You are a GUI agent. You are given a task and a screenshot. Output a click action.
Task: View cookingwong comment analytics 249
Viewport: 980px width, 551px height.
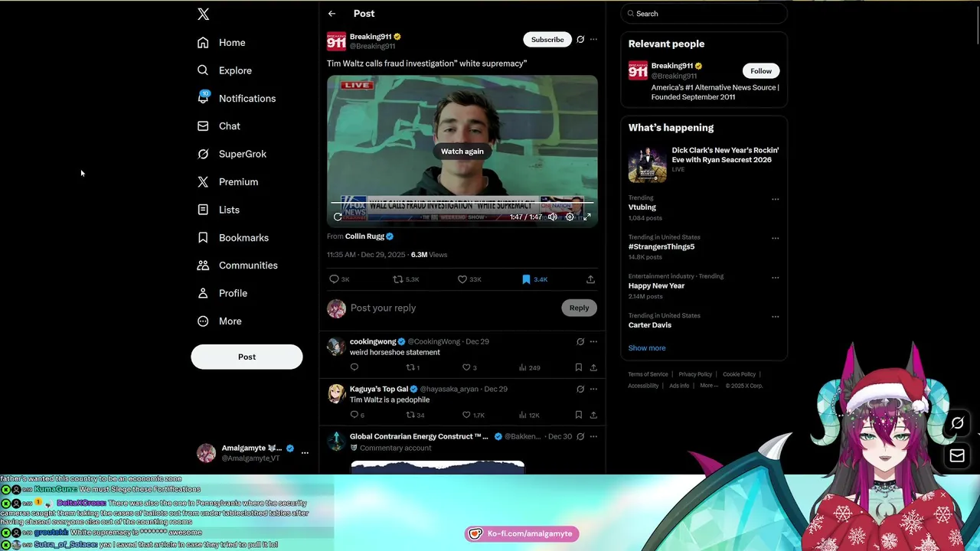click(x=529, y=367)
